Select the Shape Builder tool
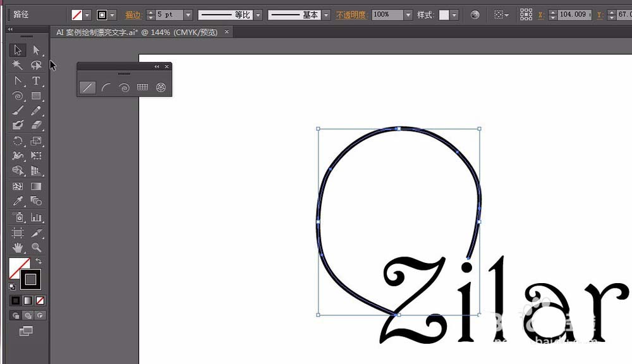The image size is (632, 364). 17,171
